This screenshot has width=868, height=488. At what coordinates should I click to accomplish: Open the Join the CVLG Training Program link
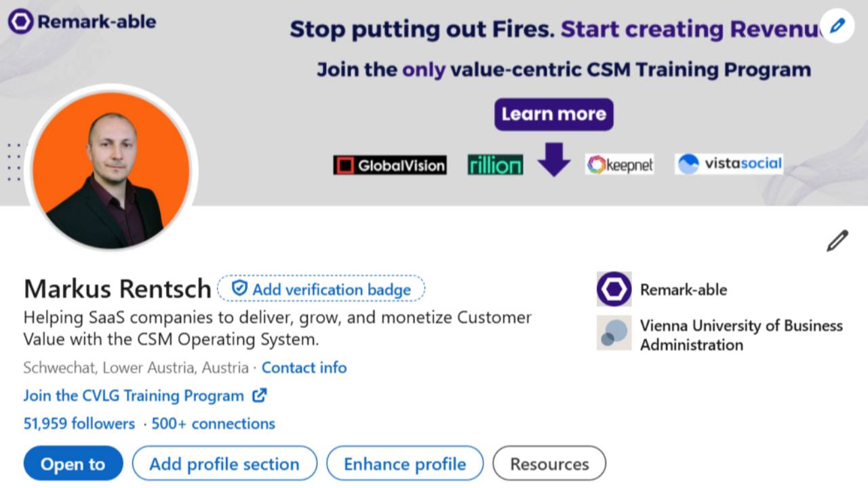134,396
